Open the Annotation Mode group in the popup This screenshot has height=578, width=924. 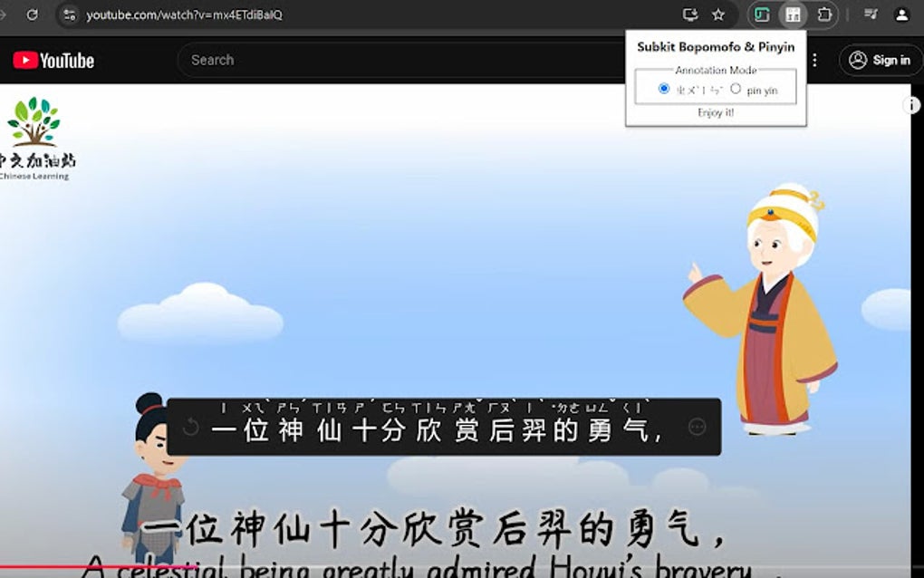tap(715, 71)
